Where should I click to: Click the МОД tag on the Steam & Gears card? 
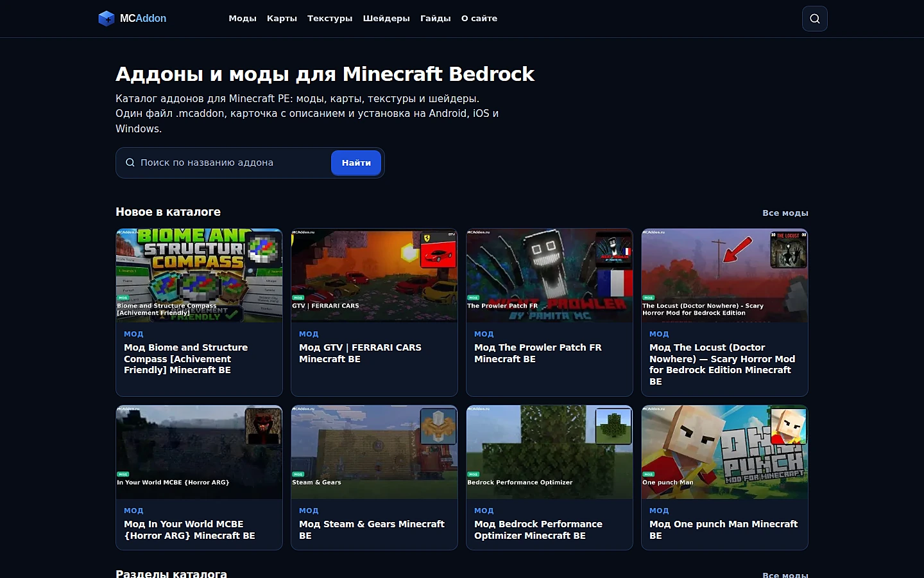point(309,511)
